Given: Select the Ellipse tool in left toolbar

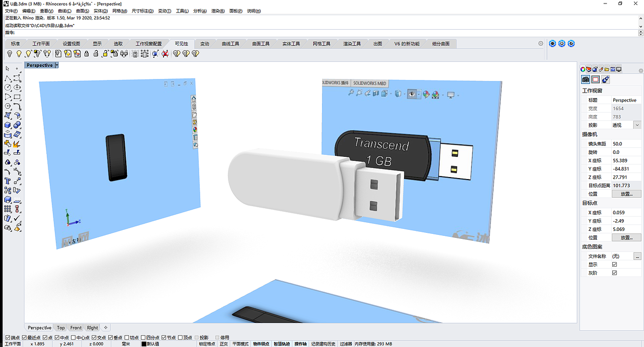Looking at the screenshot, I should (17, 88).
